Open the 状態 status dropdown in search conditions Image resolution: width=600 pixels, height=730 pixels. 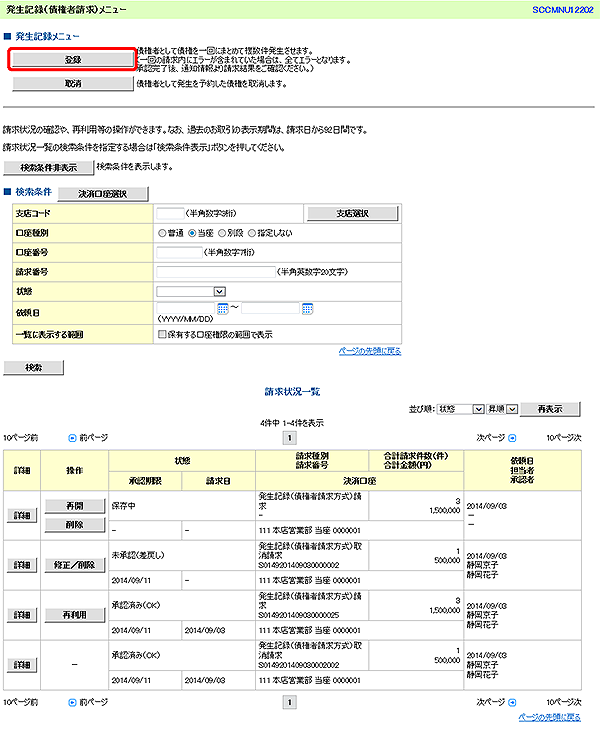coord(191,291)
